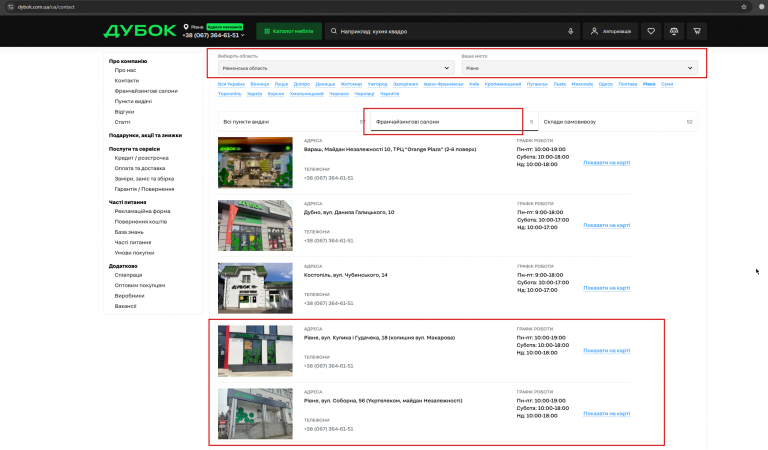Open Гарантія / Повернення in sidebar
768x450 pixels.
point(144,189)
